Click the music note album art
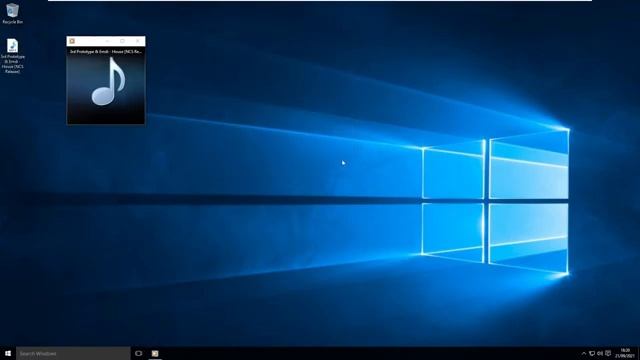Screen dimensions: 640x360 108,82
